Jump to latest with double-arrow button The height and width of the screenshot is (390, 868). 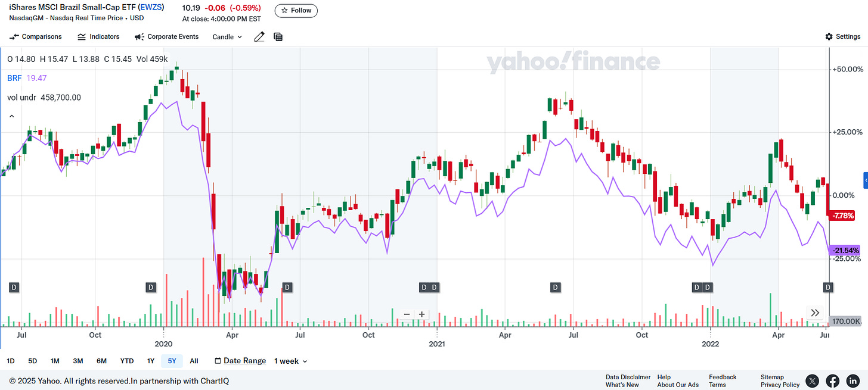815,313
